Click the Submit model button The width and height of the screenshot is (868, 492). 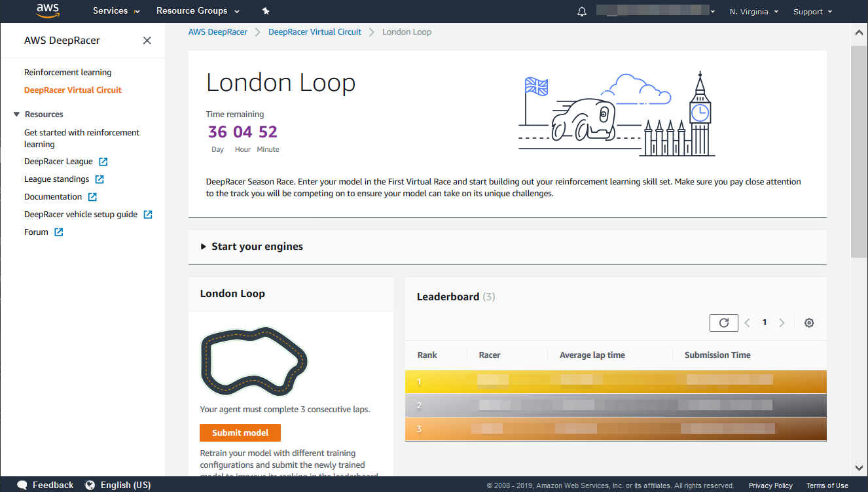click(x=240, y=432)
